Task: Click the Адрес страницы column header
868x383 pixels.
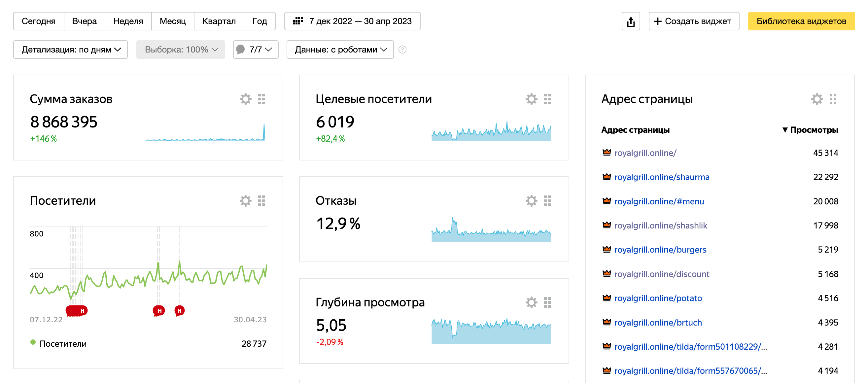Action: [x=636, y=130]
